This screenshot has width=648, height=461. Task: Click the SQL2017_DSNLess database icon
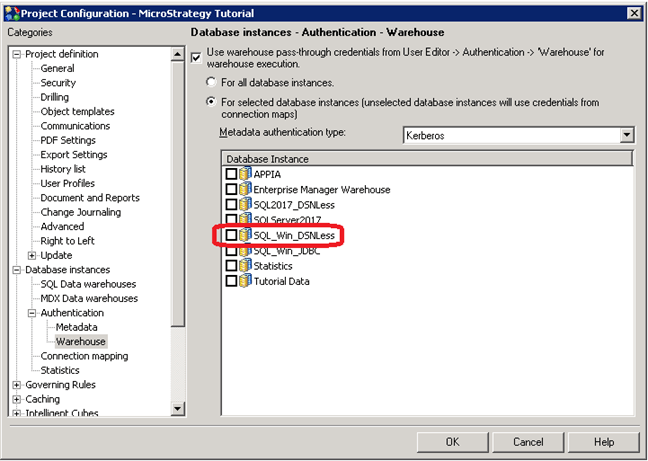(x=245, y=204)
